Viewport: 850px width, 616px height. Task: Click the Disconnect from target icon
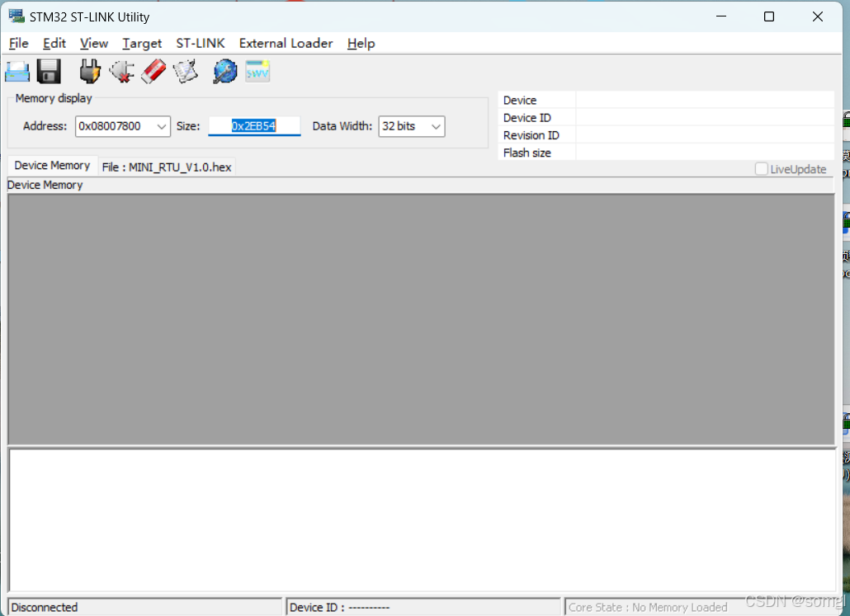click(x=122, y=72)
